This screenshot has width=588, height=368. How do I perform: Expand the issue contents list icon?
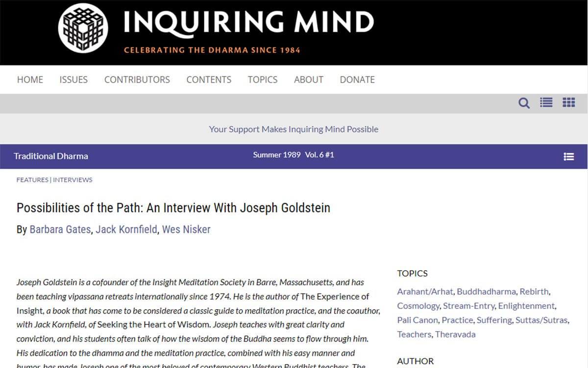568,157
